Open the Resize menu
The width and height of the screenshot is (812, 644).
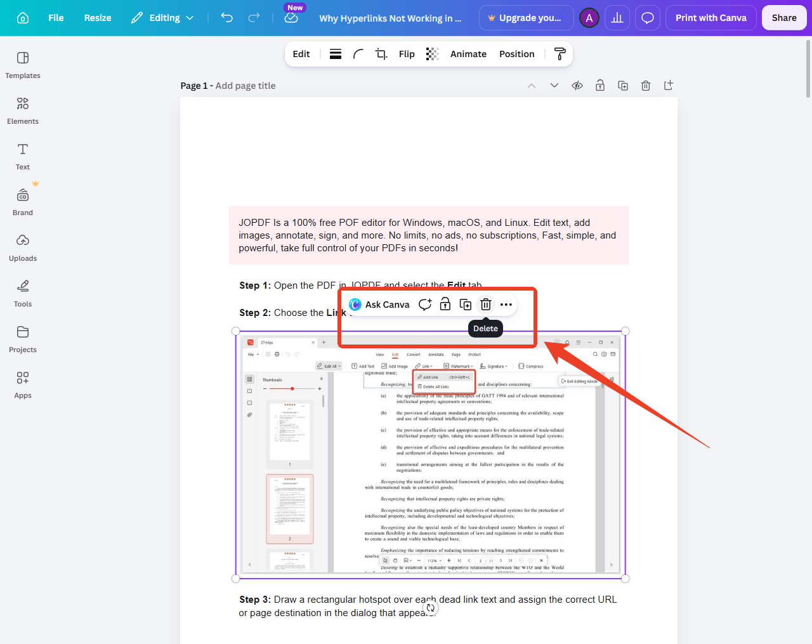[x=98, y=18]
